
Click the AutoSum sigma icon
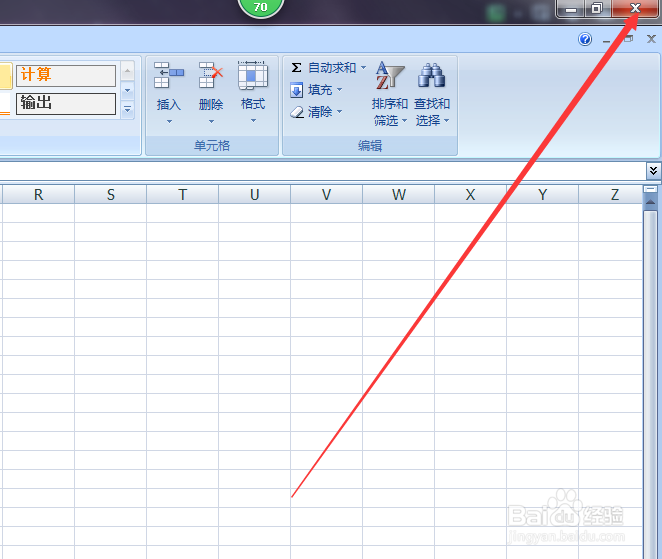point(296,68)
